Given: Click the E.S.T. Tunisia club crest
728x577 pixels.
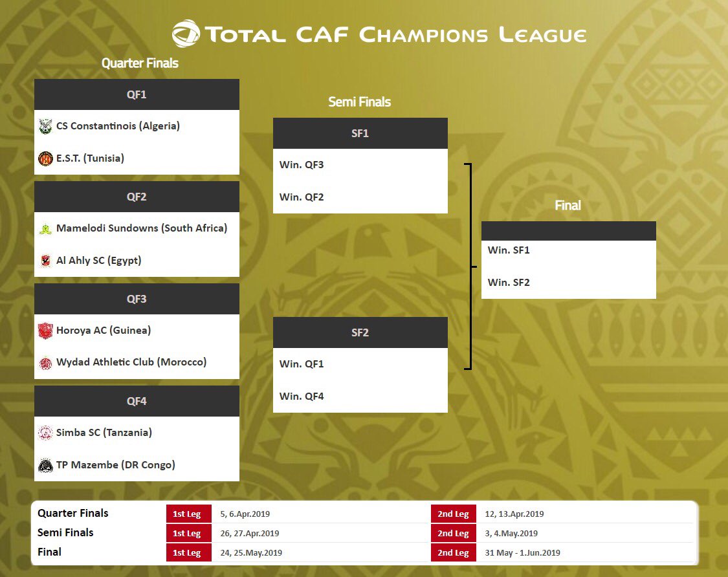Looking at the screenshot, I should point(45,158).
